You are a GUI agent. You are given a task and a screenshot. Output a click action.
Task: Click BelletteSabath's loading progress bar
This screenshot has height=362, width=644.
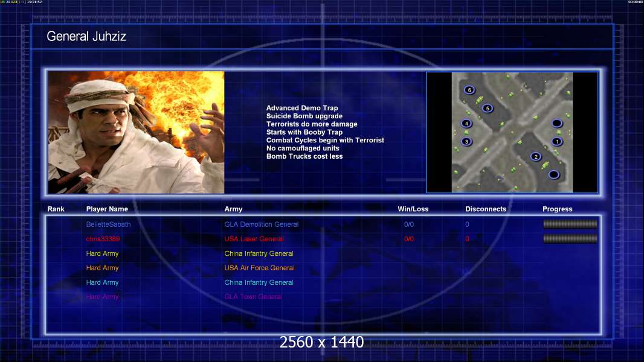570,224
